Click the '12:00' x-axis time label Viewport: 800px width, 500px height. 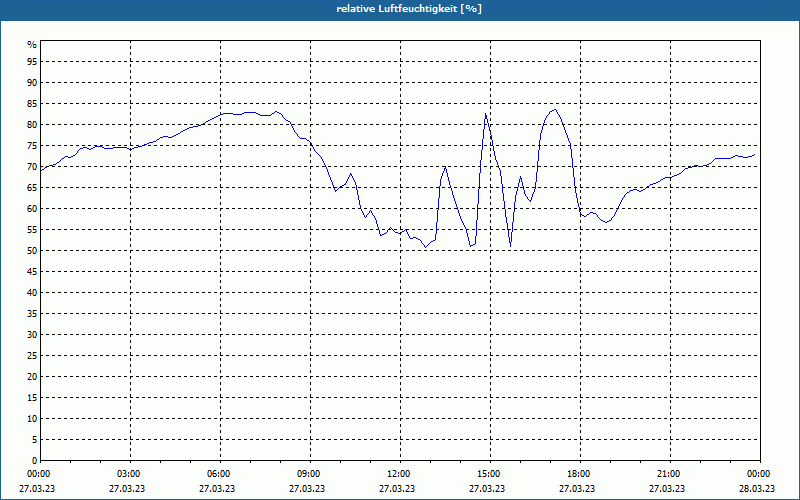[x=400, y=474]
